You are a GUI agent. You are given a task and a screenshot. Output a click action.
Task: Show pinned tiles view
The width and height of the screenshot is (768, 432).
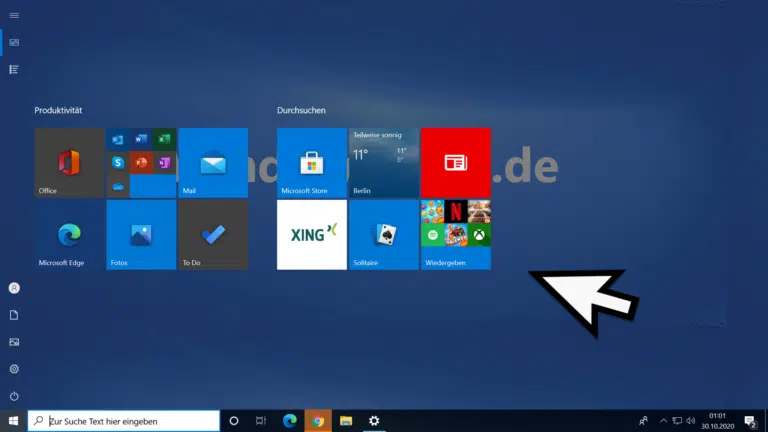pyautogui.click(x=14, y=43)
